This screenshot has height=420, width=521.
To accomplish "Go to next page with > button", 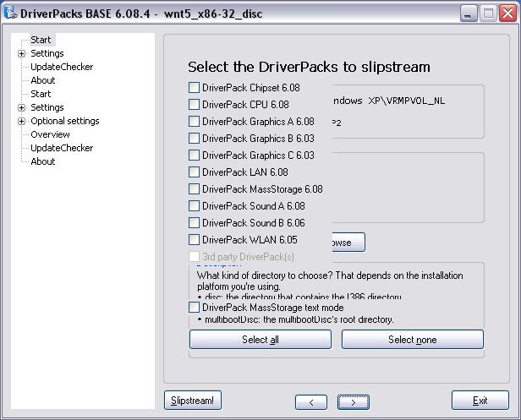I will coord(353,401).
